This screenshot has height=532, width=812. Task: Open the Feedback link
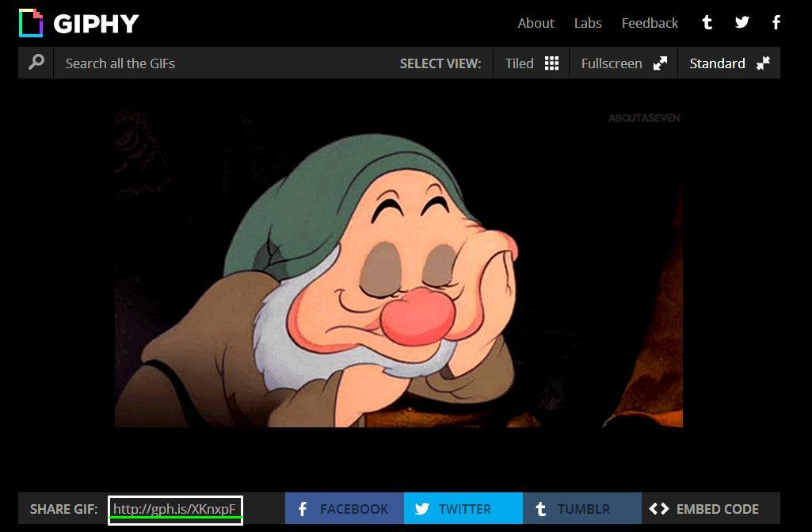(x=650, y=23)
